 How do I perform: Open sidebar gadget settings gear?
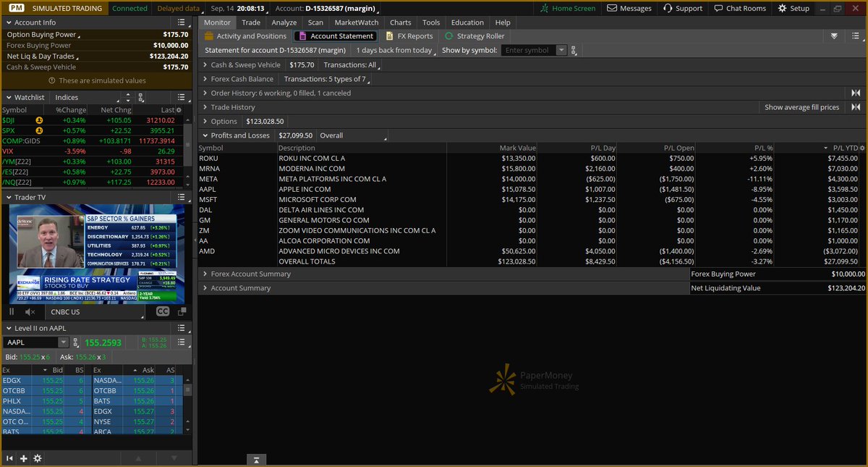pyautogui.click(x=38, y=458)
